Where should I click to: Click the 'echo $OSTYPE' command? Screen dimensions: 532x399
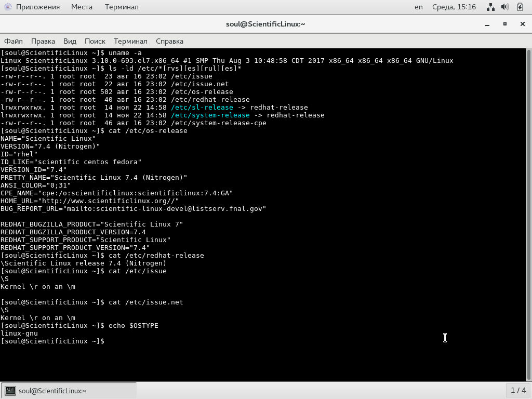134,325
